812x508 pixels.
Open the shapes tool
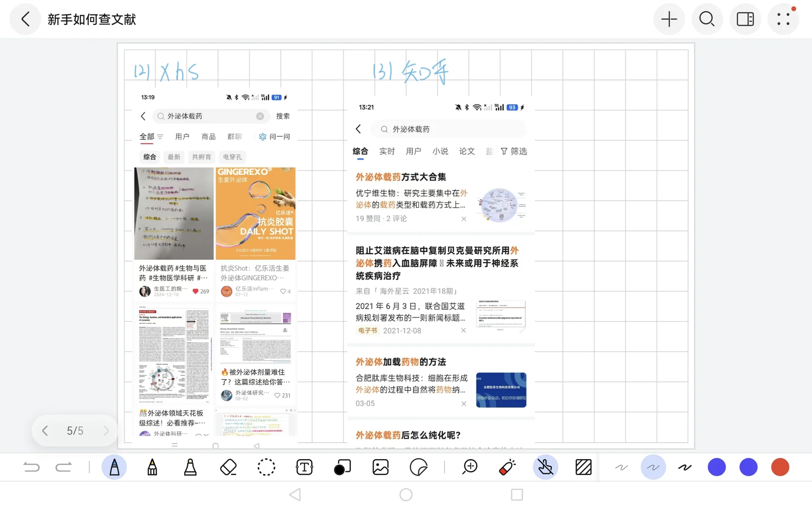click(x=342, y=467)
